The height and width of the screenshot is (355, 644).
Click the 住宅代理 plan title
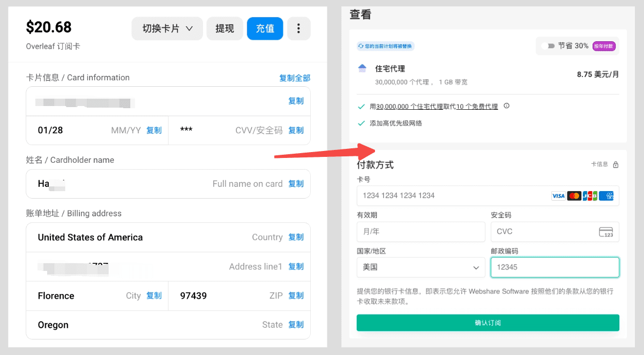[x=390, y=69]
